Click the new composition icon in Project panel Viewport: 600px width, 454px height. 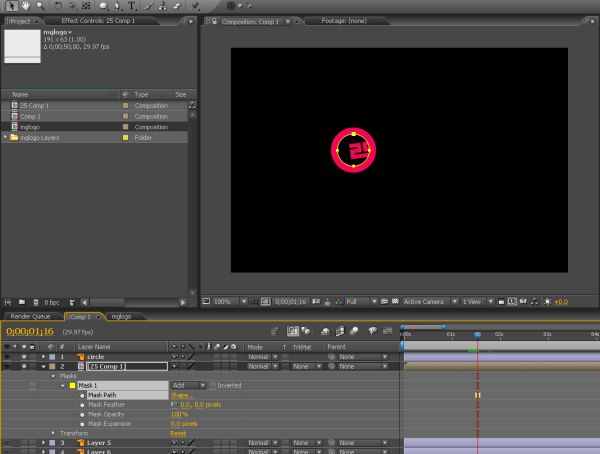pos(36,302)
